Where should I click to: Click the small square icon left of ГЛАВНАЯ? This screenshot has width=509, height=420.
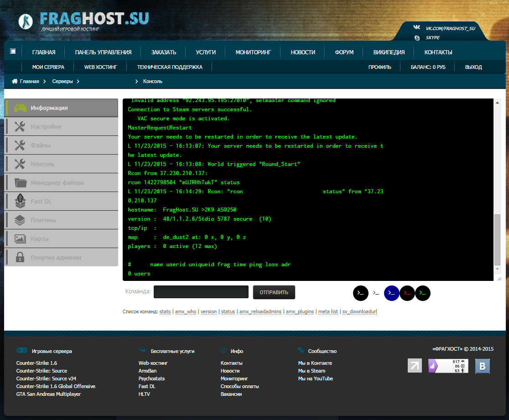pyautogui.click(x=13, y=51)
